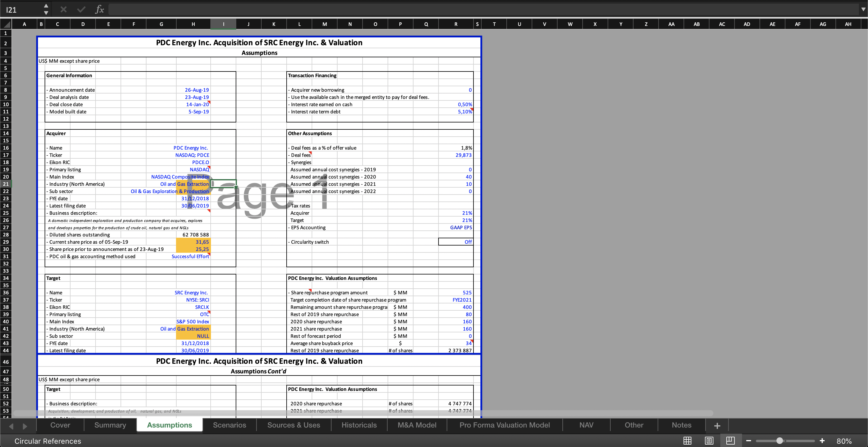Click the confirm entry checkmark icon
The height and width of the screenshot is (447, 868).
point(81,9)
